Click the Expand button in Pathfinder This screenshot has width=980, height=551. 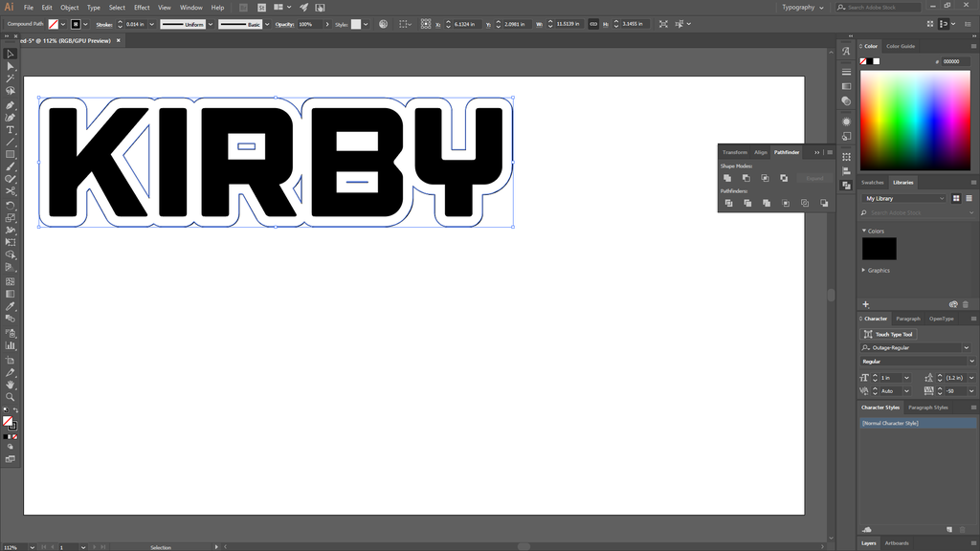pyautogui.click(x=813, y=178)
